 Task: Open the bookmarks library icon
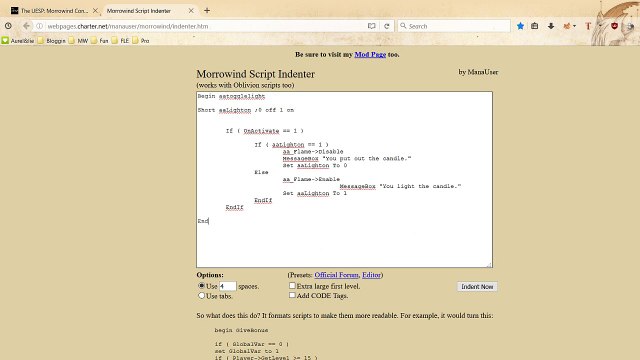pos(535,26)
